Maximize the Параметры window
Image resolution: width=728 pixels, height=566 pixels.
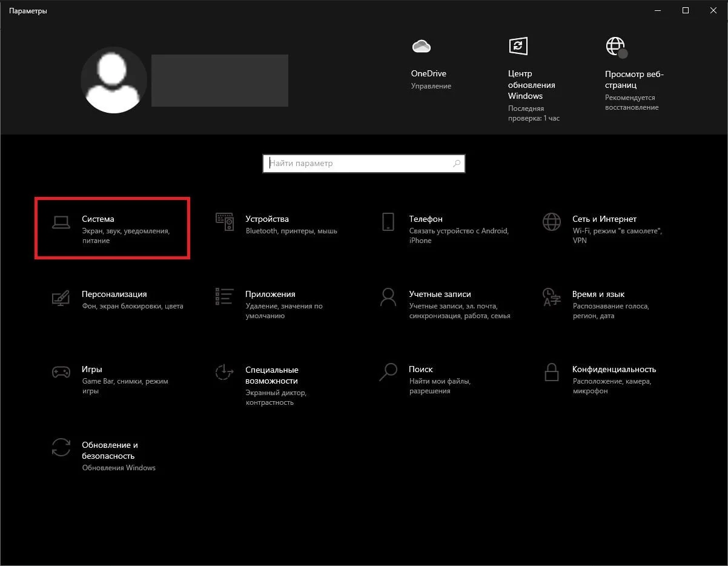(x=686, y=10)
